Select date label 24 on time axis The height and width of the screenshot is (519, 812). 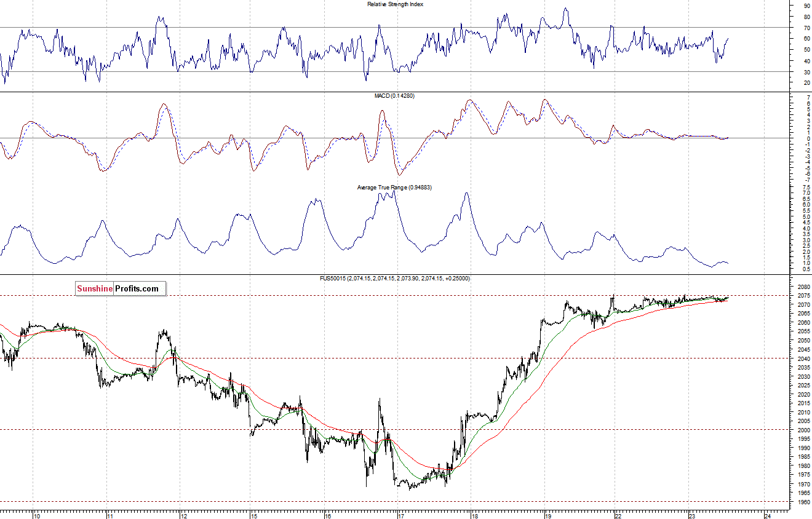[x=767, y=515]
